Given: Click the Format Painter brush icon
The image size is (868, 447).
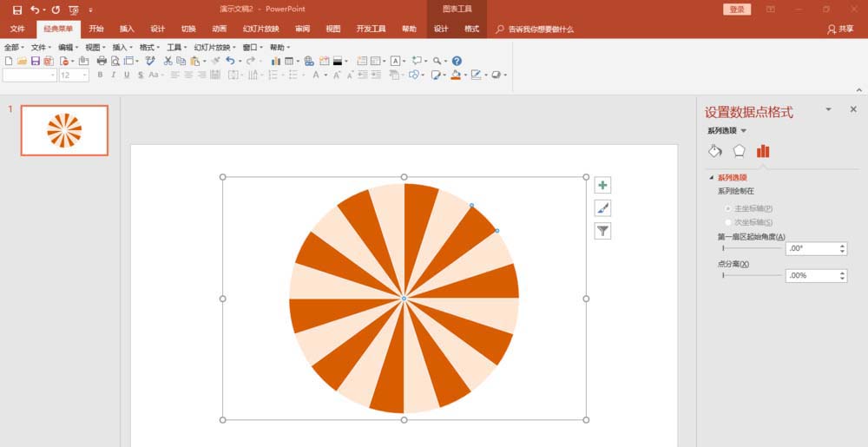Looking at the screenshot, I should coord(215,61).
